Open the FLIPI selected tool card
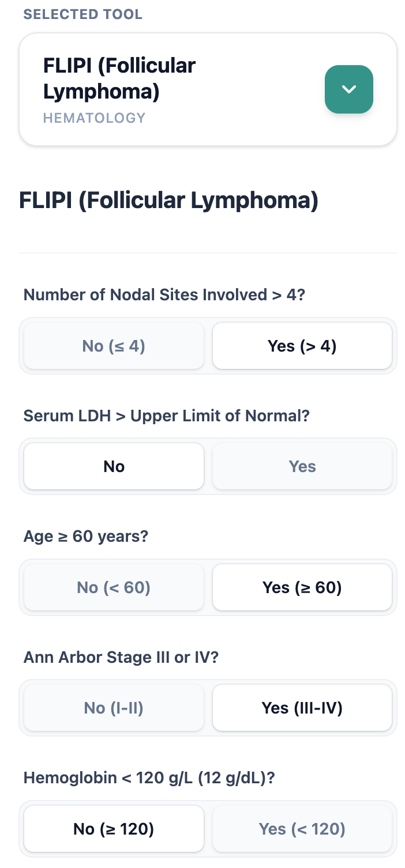Image resolution: width=405 pixels, height=868 pixels. tap(173, 89)
